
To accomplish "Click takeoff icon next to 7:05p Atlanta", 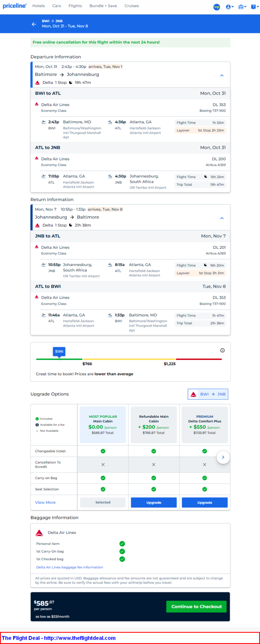I will [43, 176].
